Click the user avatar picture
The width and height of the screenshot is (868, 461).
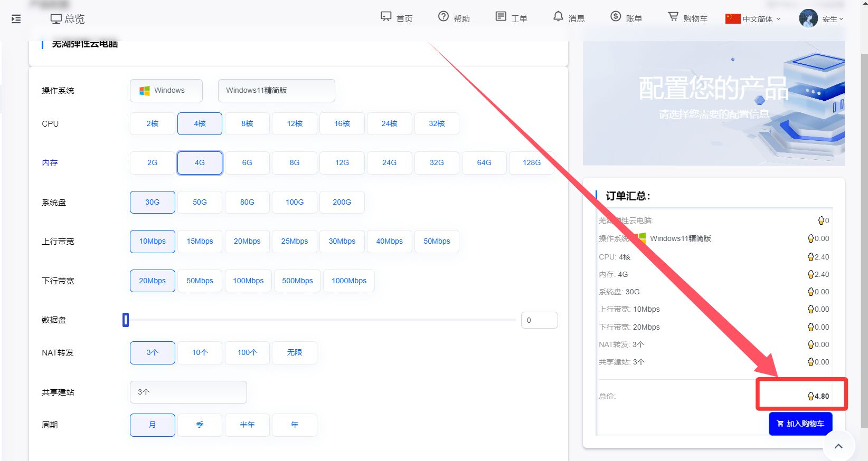point(808,18)
